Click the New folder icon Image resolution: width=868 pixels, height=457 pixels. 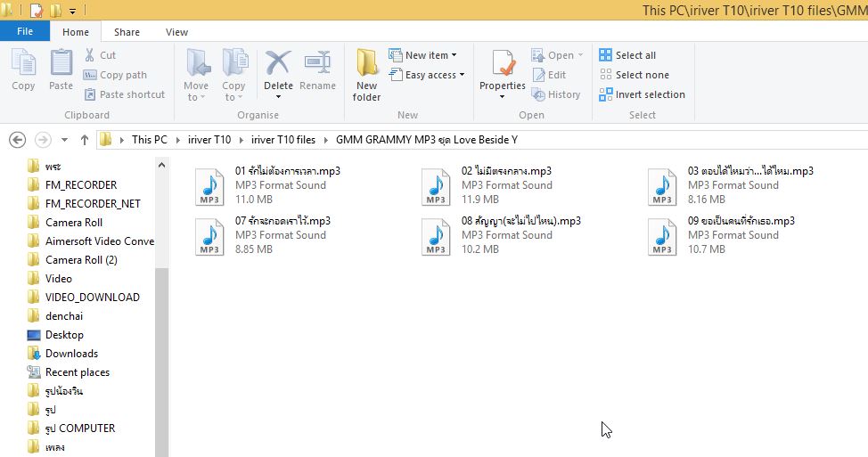pos(366,64)
